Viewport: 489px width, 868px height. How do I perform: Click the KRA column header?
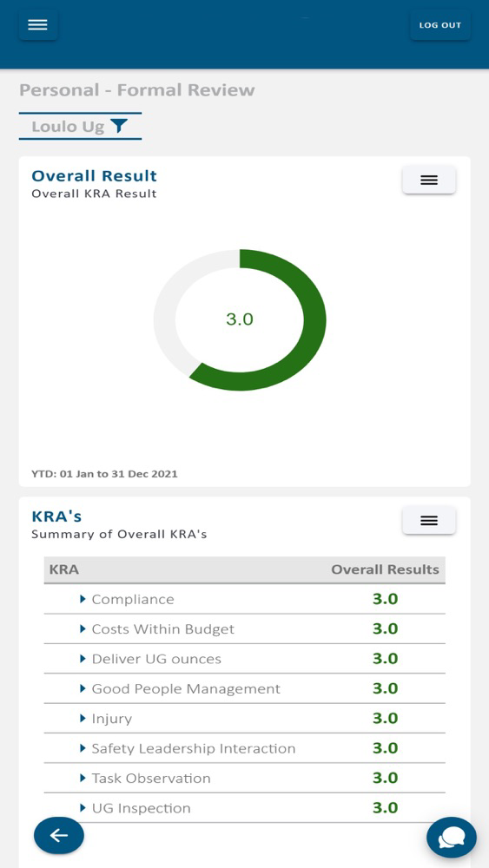pyautogui.click(x=63, y=569)
